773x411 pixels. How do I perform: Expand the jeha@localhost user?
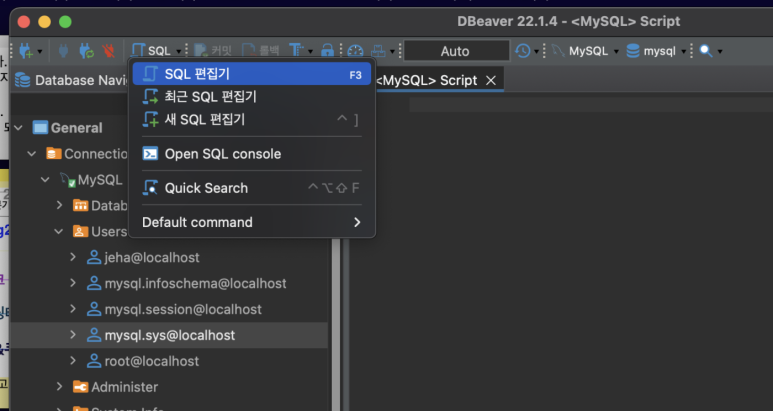73,257
